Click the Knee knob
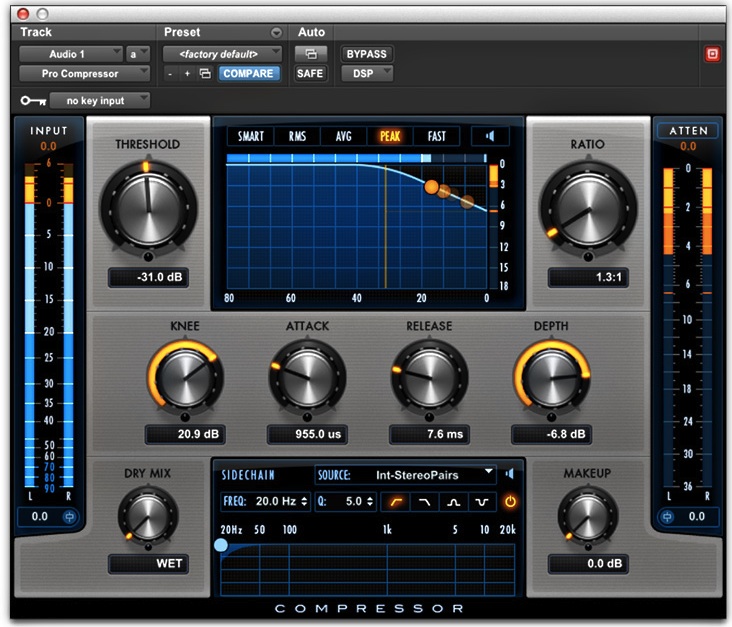 pyautogui.click(x=185, y=378)
